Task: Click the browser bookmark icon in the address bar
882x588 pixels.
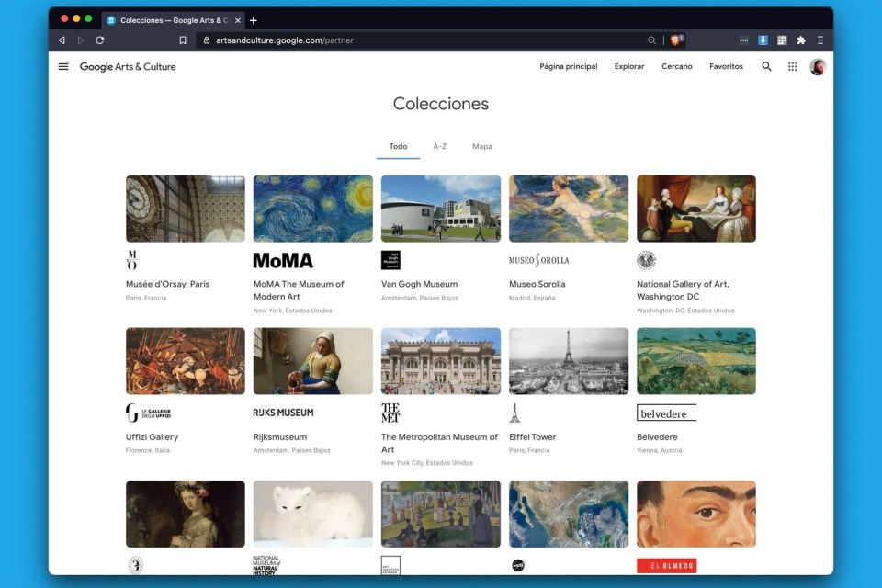Action: (x=183, y=40)
